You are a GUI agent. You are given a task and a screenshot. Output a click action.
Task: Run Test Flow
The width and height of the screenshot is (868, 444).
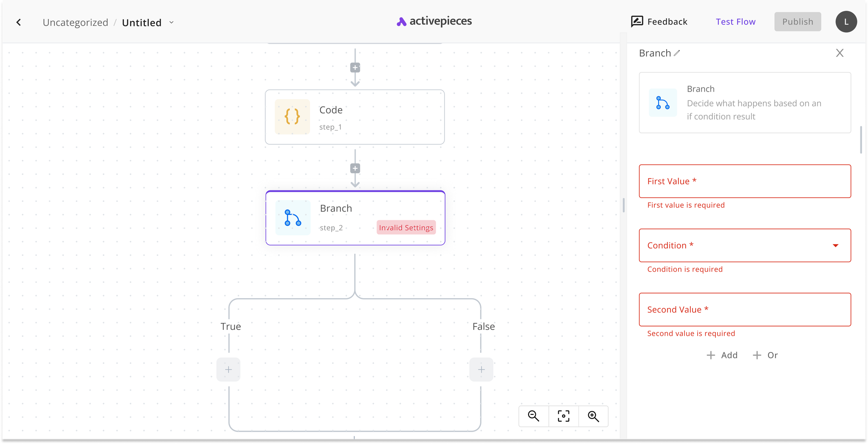pos(735,22)
